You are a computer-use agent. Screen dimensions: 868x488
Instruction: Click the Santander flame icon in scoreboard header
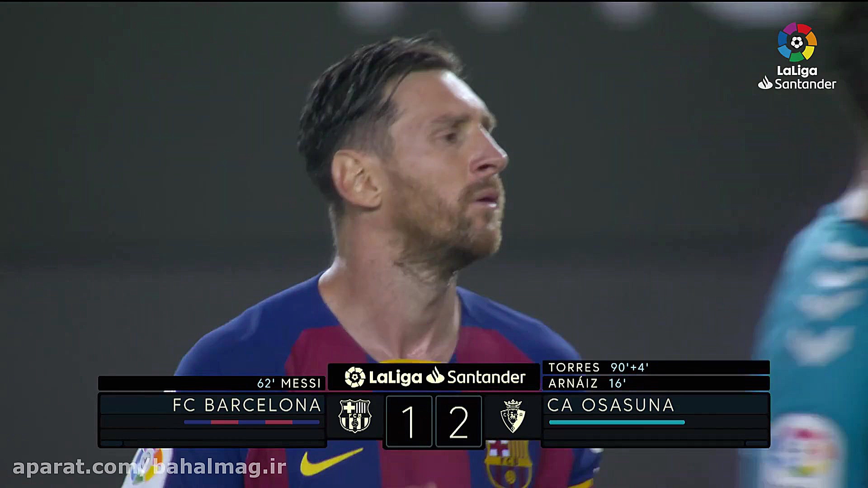point(435,375)
